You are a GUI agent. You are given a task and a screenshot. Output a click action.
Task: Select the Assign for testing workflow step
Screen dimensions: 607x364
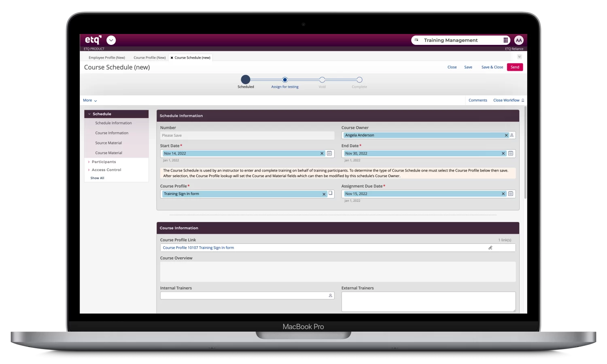tap(285, 80)
